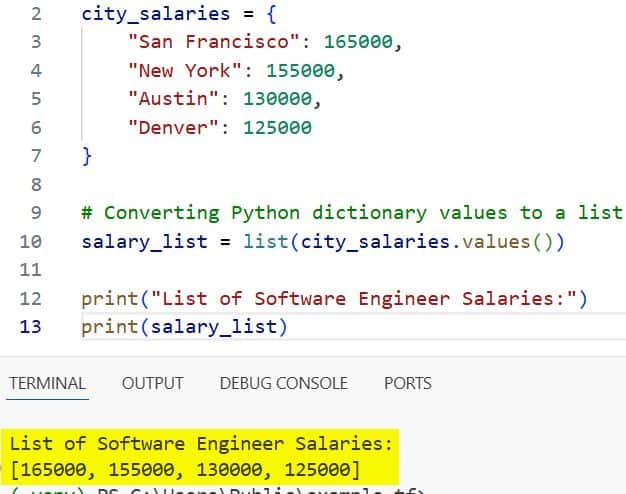The height and width of the screenshot is (494, 626).
Task: Switch to the TERMINAL tab
Action: click(x=47, y=383)
